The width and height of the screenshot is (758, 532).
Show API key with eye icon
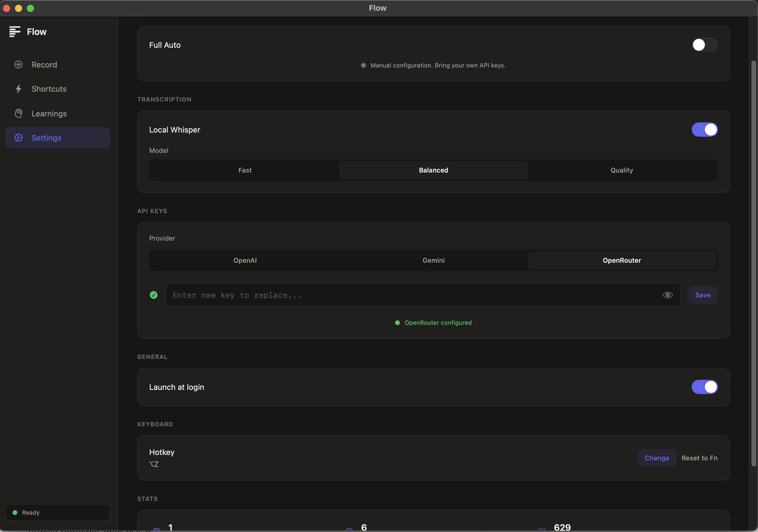click(667, 295)
